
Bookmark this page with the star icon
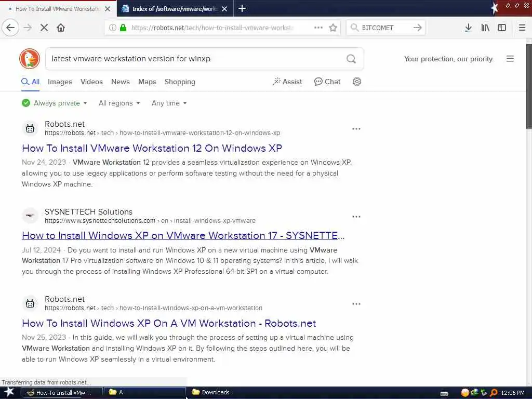[333, 28]
